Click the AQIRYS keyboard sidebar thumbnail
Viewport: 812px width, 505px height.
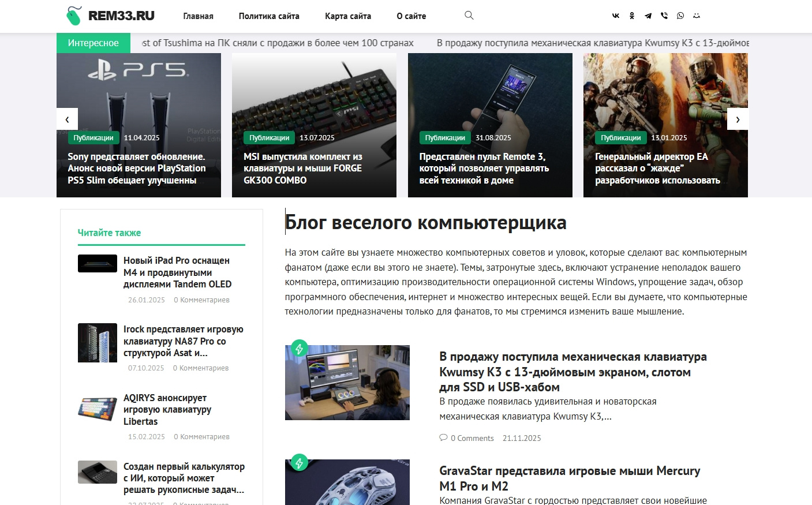point(98,409)
